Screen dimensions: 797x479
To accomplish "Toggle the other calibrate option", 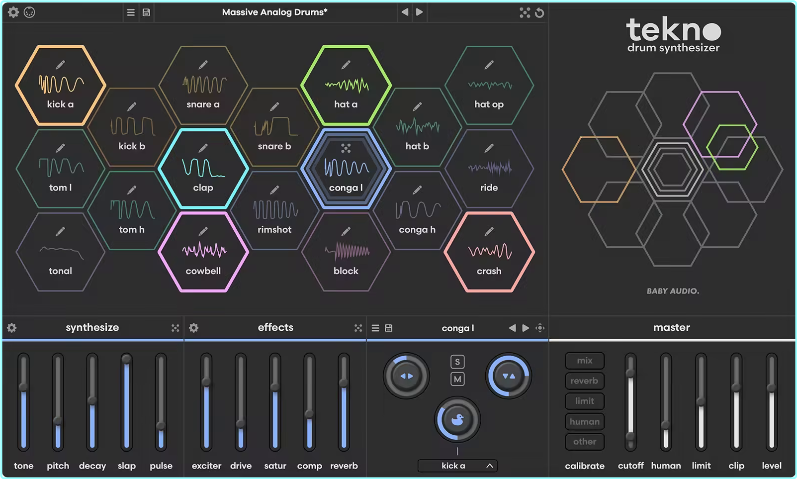I will [x=585, y=442].
